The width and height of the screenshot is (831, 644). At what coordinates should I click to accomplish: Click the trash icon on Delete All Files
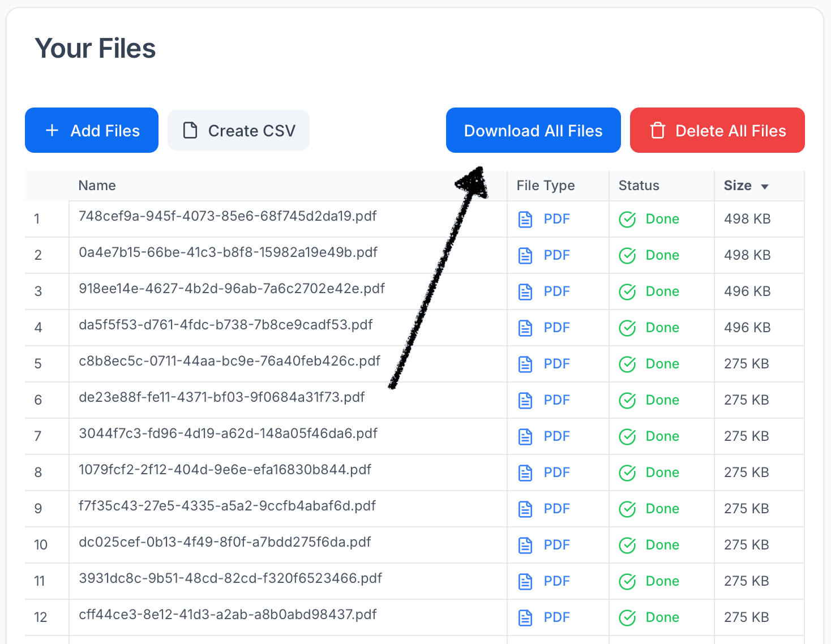[x=658, y=131]
